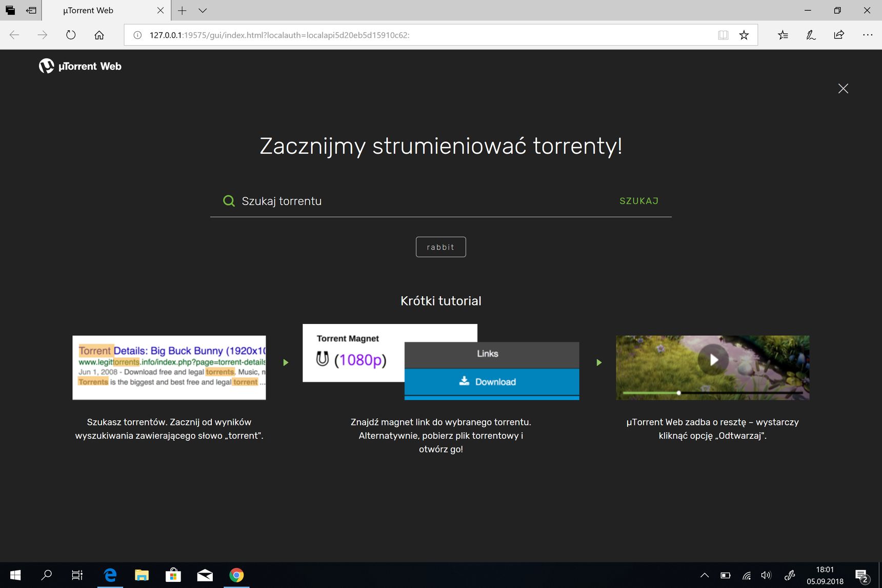The image size is (882, 588).
Task: Click the video progress bar in the preview
Action: tap(713, 393)
